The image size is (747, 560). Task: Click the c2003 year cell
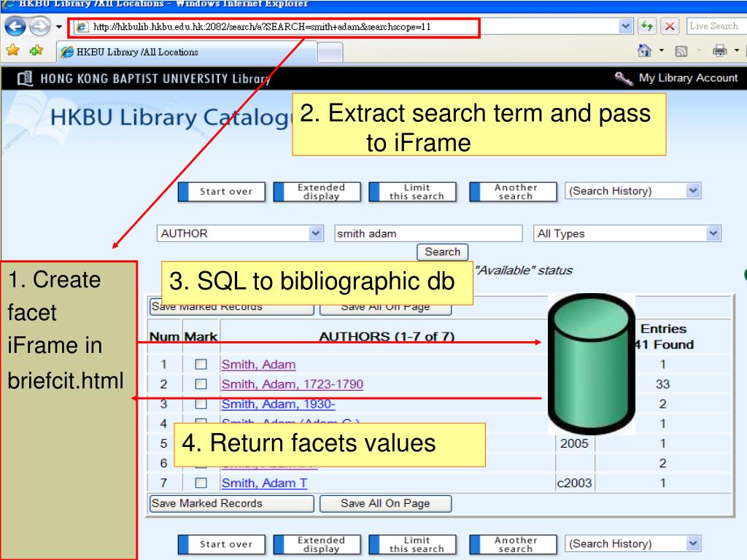[x=575, y=483]
